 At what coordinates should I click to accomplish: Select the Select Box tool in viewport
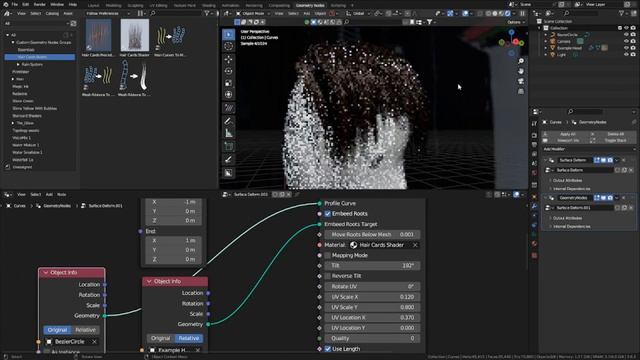(229, 34)
